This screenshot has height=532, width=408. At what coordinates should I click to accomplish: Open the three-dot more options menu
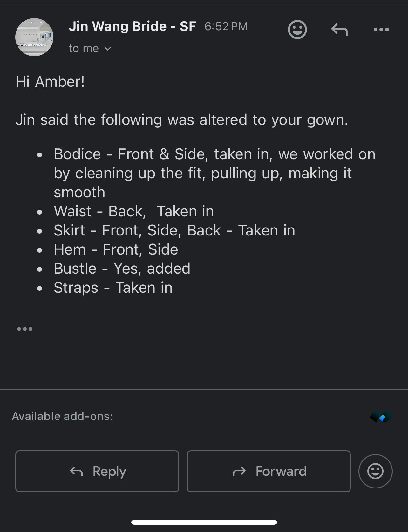tap(381, 30)
